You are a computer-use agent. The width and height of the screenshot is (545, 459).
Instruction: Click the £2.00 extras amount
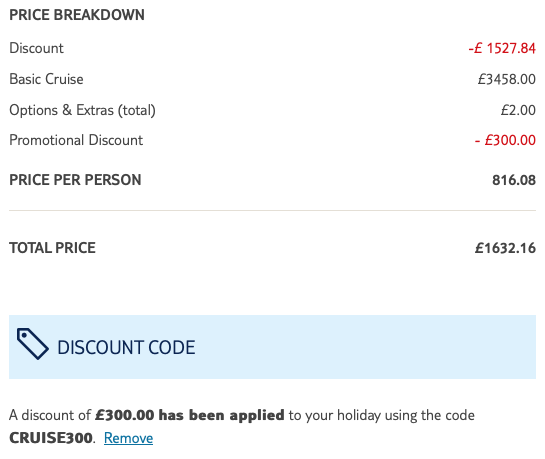click(518, 110)
